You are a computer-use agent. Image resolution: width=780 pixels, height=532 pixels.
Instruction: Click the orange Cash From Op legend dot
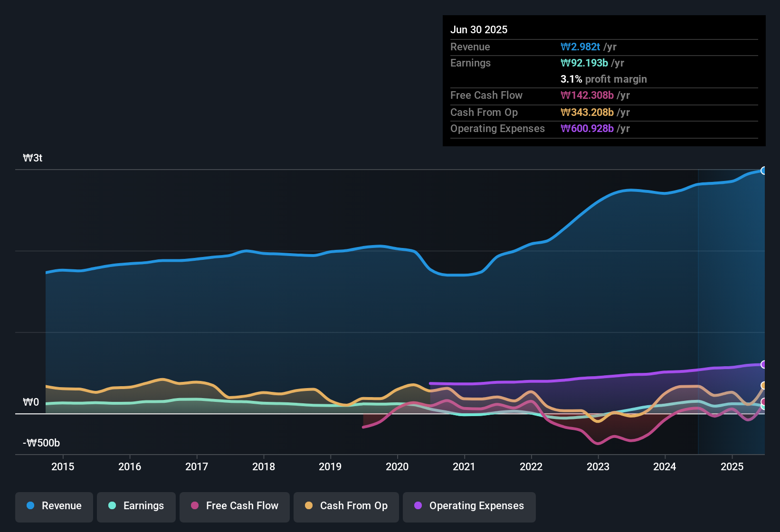click(x=309, y=506)
